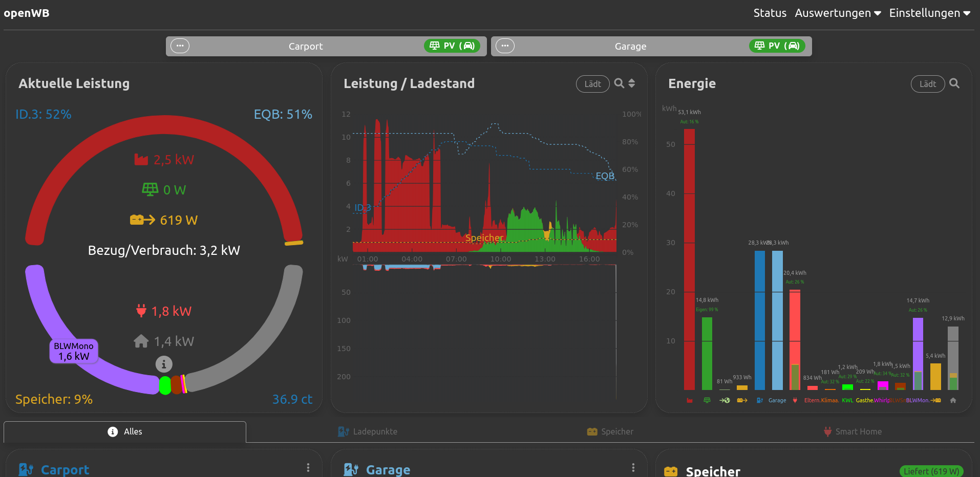Click the Lädt button in Energie panel
Image resolution: width=980 pixels, height=477 pixels.
pyautogui.click(x=927, y=84)
